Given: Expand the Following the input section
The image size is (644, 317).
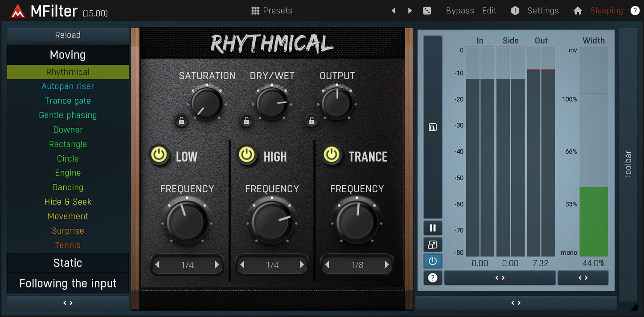Looking at the screenshot, I should click(68, 284).
